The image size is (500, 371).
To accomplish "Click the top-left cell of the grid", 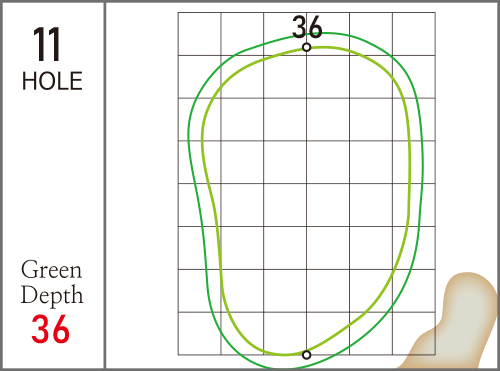I will click(199, 34).
